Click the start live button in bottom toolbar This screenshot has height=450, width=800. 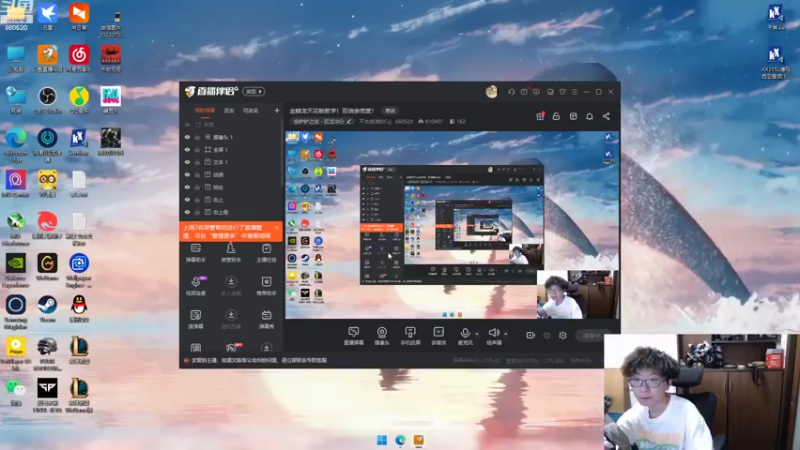click(x=591, y=335)
